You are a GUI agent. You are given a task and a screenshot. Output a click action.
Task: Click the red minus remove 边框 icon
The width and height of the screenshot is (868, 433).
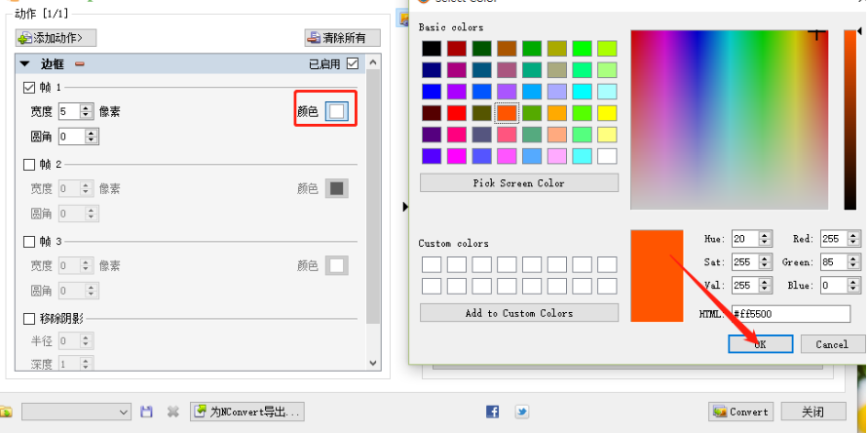pyautogui.click(x=80, y=64)
